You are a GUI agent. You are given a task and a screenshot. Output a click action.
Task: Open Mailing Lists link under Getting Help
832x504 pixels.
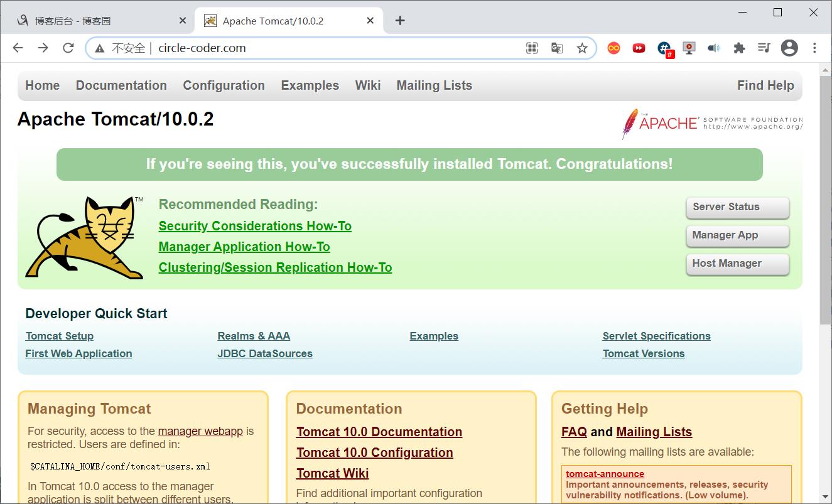click(654, 432)
